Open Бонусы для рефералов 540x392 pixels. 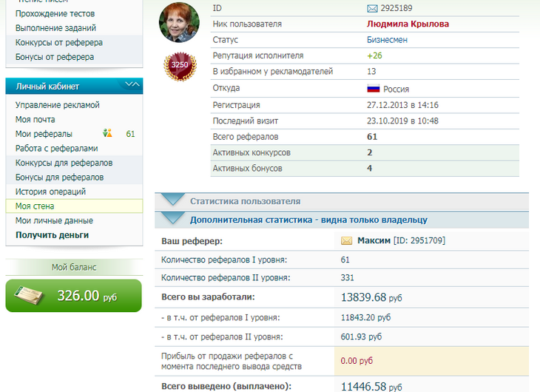(59, 178)
